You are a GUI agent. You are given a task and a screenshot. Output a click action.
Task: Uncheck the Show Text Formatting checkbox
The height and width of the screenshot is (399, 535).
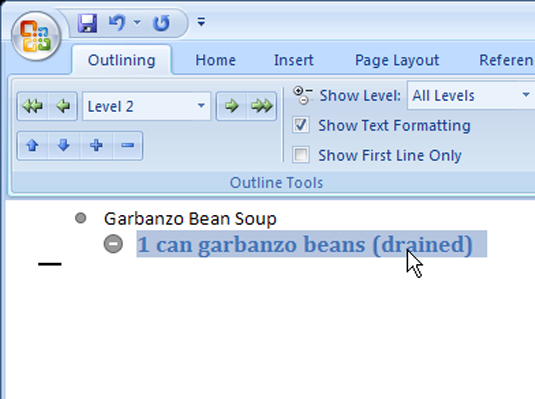coord(301,125)
